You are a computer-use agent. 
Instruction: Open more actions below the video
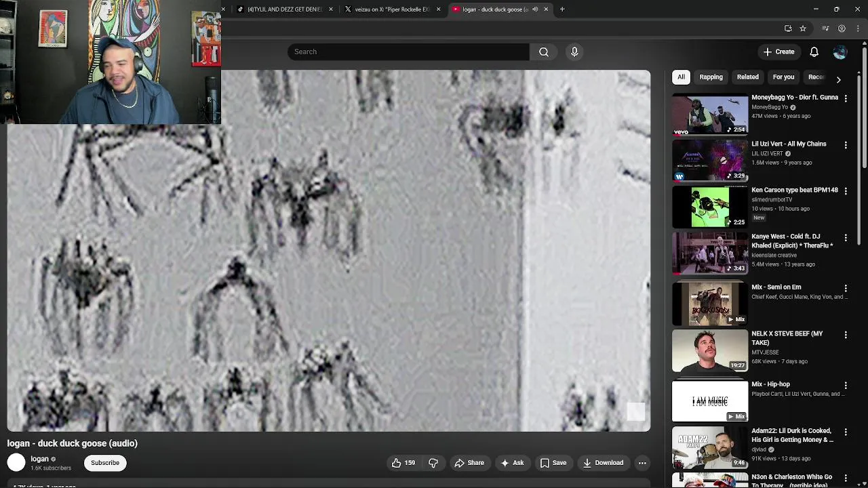[642, 463]
